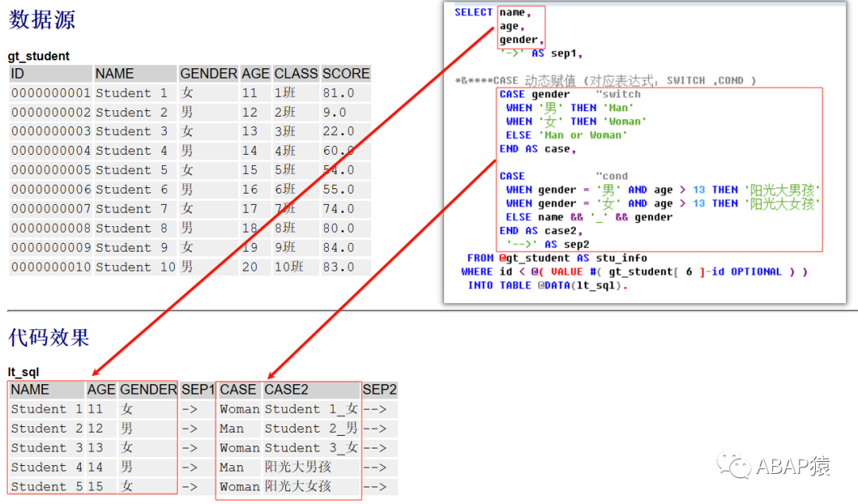The height and width of the screenshot is (504, 858).
Task: Select ID cell 0000000007
Action: click(51, 210)
